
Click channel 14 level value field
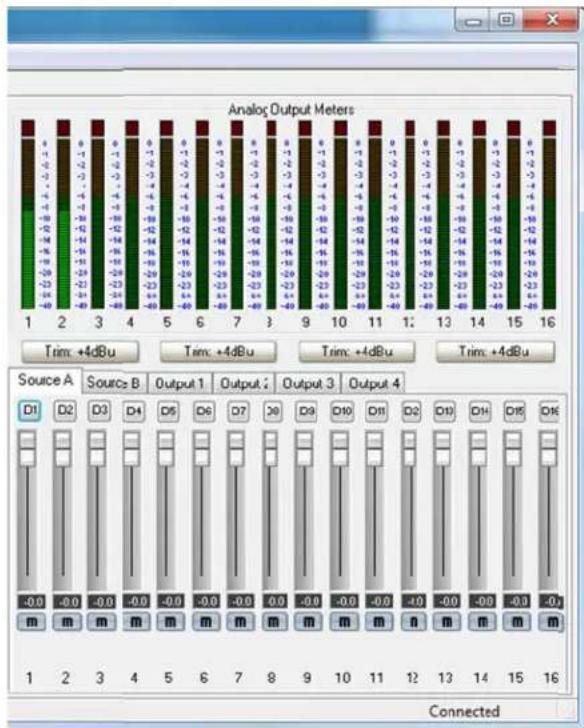tap(482, 602)
